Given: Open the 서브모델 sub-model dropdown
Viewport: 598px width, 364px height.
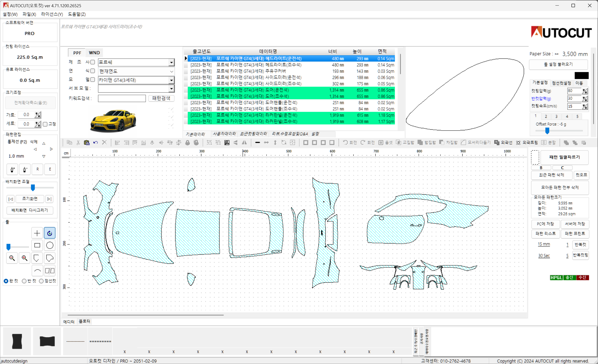Looking at the screenshot, I should [x=171, y=89].
